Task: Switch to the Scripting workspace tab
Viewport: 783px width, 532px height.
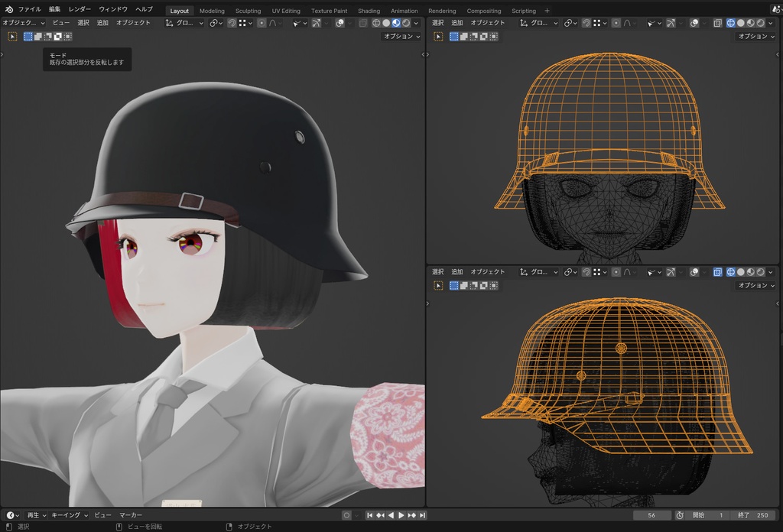Action: click(x=524, y=11)
